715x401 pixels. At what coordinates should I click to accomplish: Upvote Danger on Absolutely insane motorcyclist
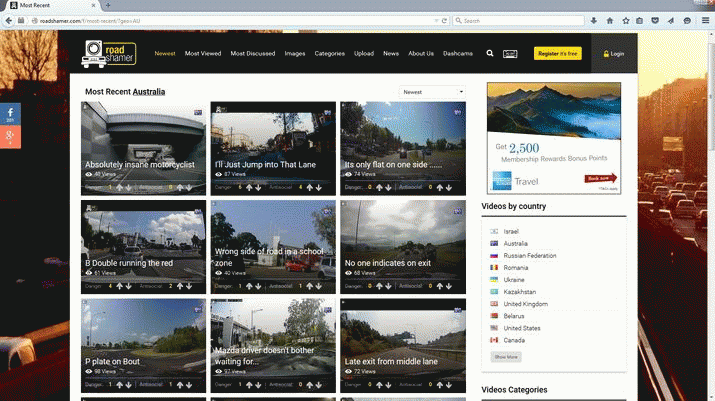pyautogui.click(x=119, y=187)
